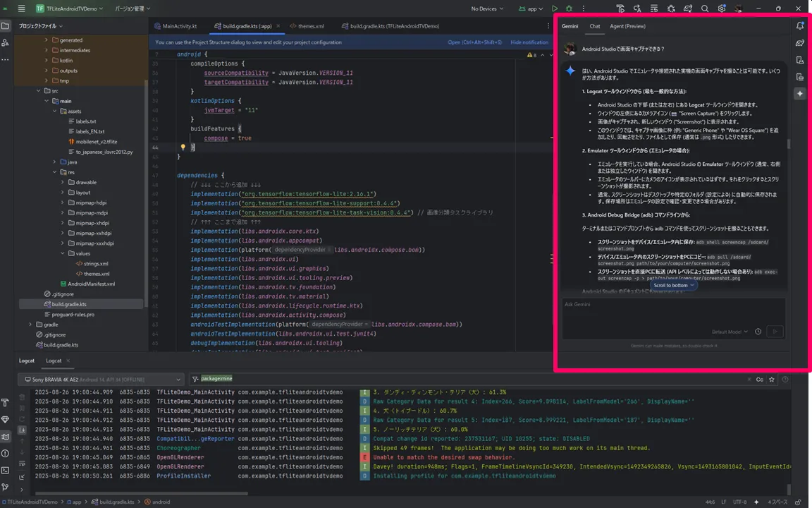
Task: Click Hide notification link
Action: pyautogui.click(x=529, y=42)
